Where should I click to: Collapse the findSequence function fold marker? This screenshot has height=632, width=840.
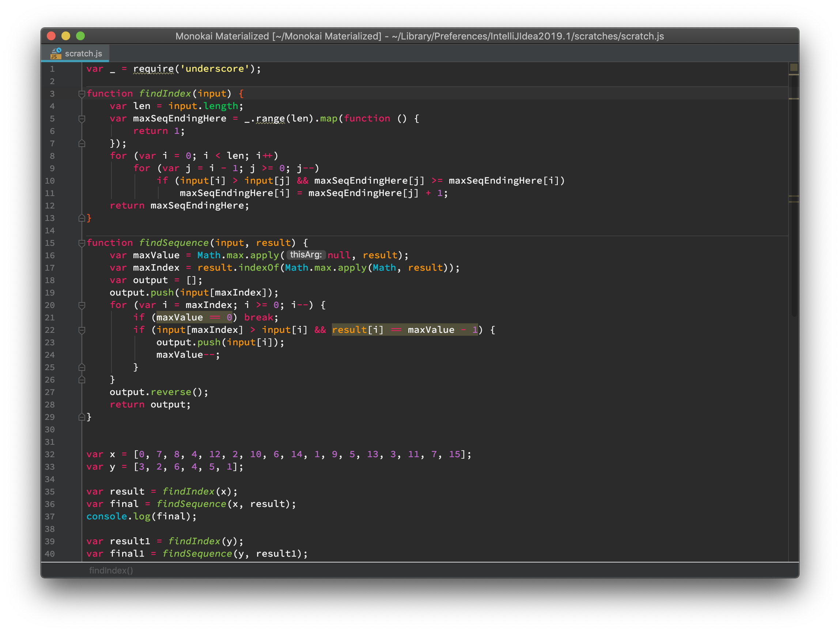[x=82, y=243]
